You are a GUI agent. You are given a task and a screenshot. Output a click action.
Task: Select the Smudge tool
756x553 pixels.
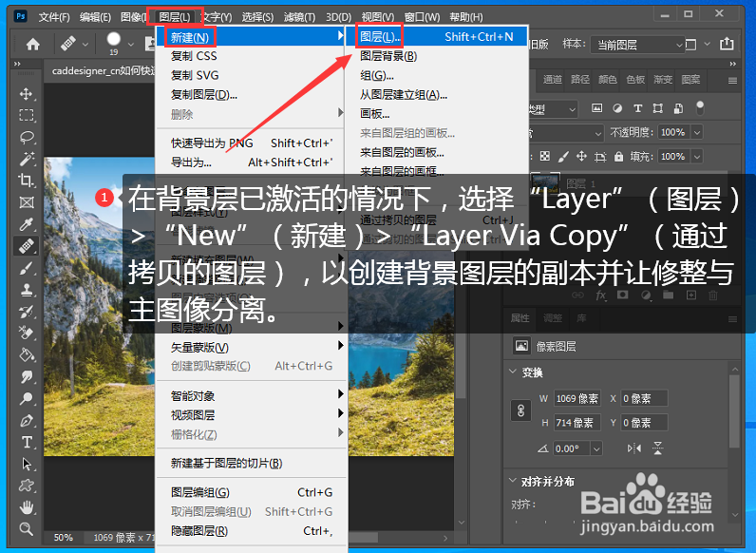26,377
